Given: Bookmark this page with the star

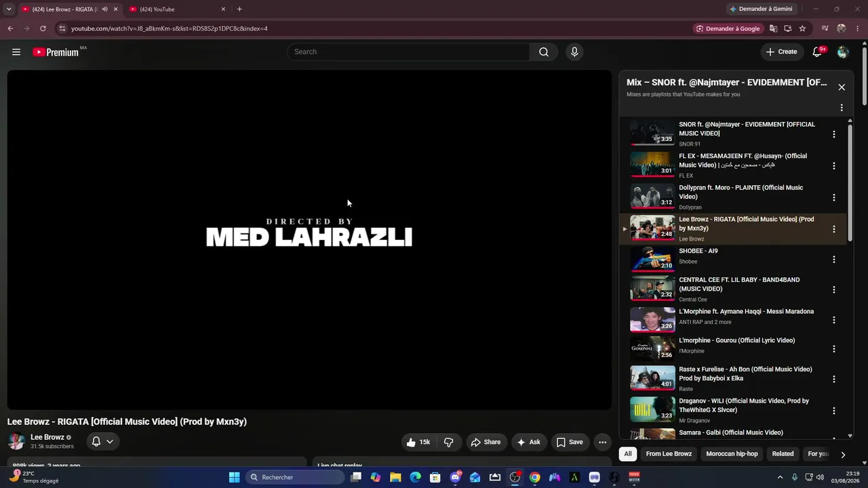Looking at the screenshot, I should coord(802,28).
